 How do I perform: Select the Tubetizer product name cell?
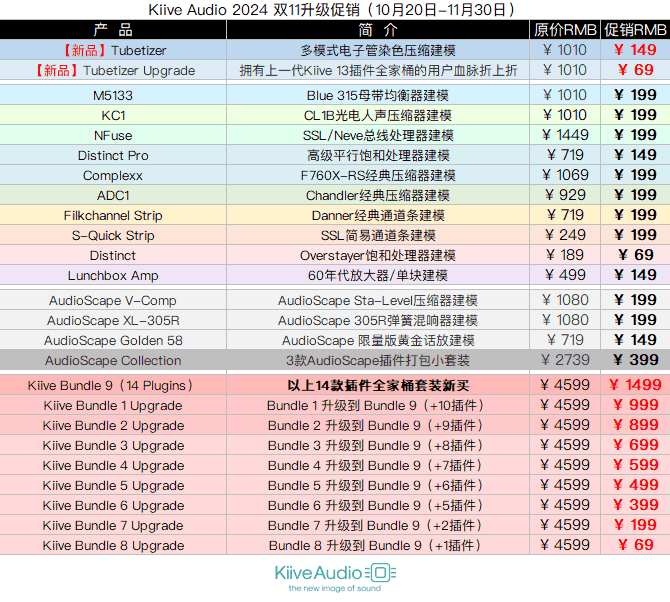pos(113,50)
